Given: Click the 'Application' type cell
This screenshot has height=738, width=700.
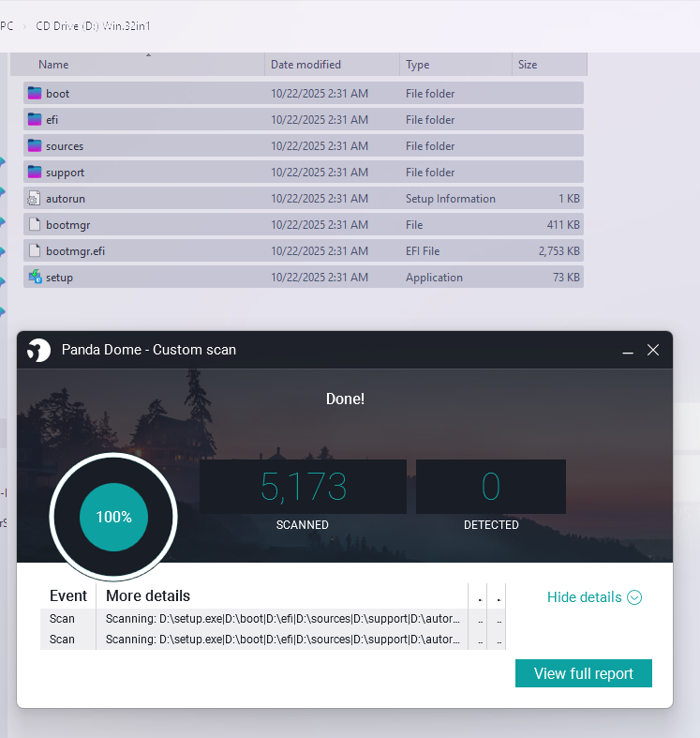Looking at the screenshot, I should pyautogui.click(x=434, y=278).
